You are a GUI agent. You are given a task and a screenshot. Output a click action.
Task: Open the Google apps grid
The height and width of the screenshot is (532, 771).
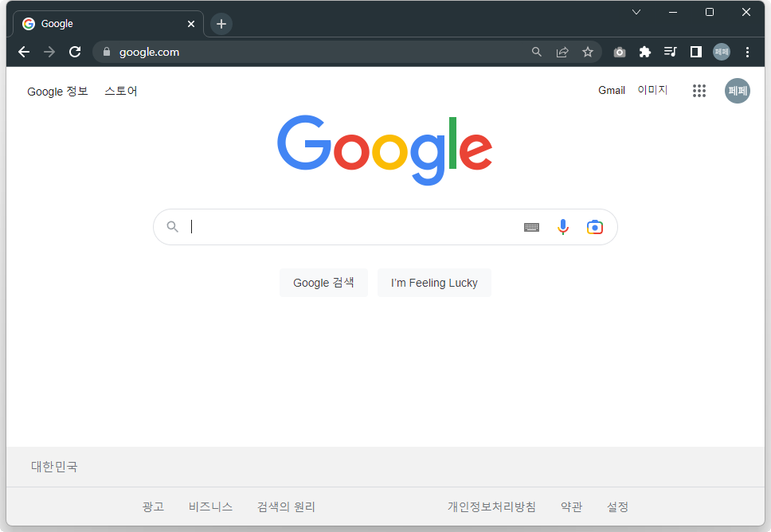[699, 91]
